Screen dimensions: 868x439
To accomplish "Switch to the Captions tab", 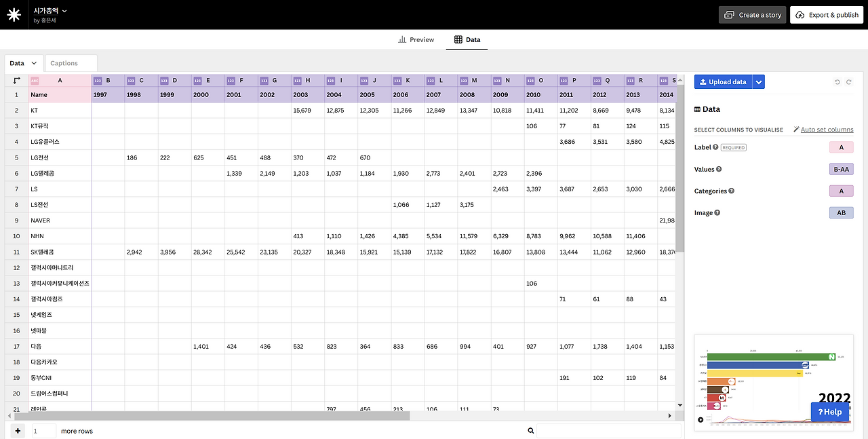I will (x=65, y=62).
